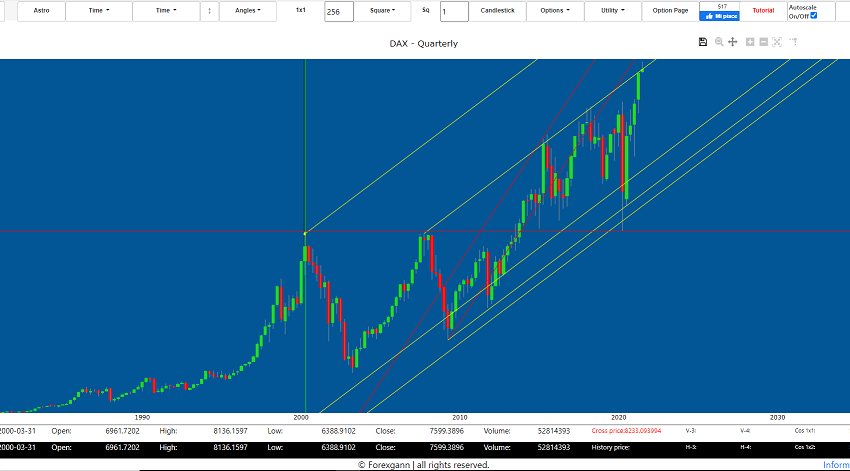Activate the pan arrows tool
This screenshot has height=471, width=850.
point(733,42)
